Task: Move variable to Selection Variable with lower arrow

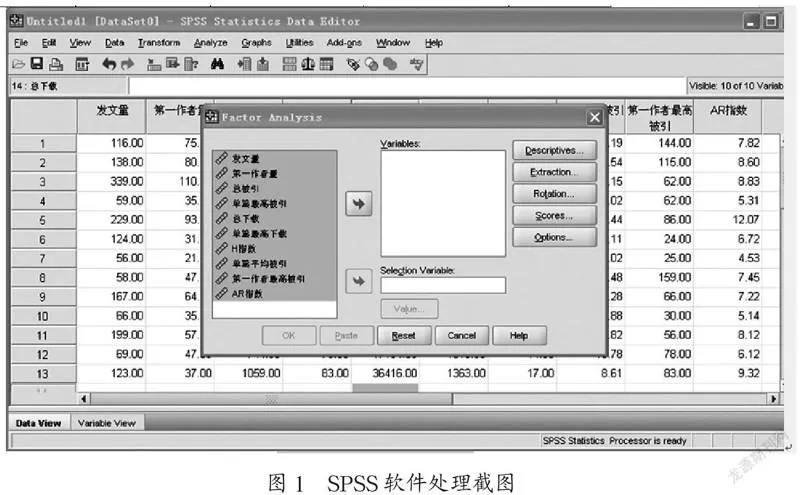Action: 359,281
